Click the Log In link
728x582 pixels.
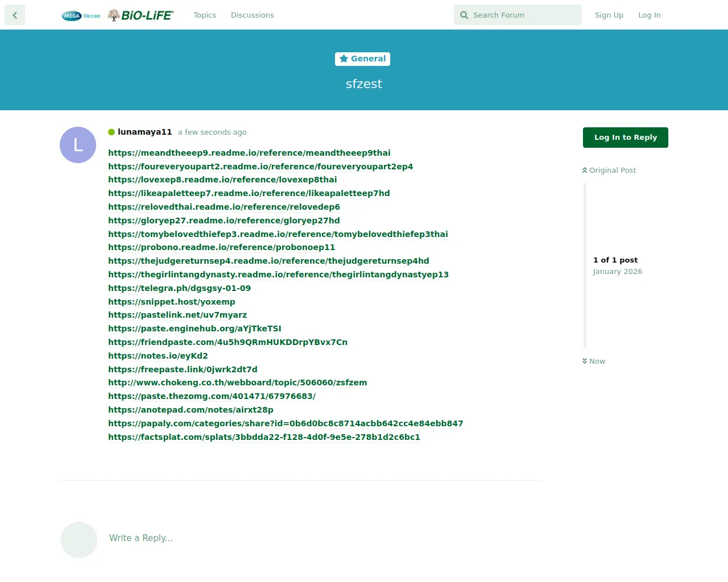coord(649,15)
